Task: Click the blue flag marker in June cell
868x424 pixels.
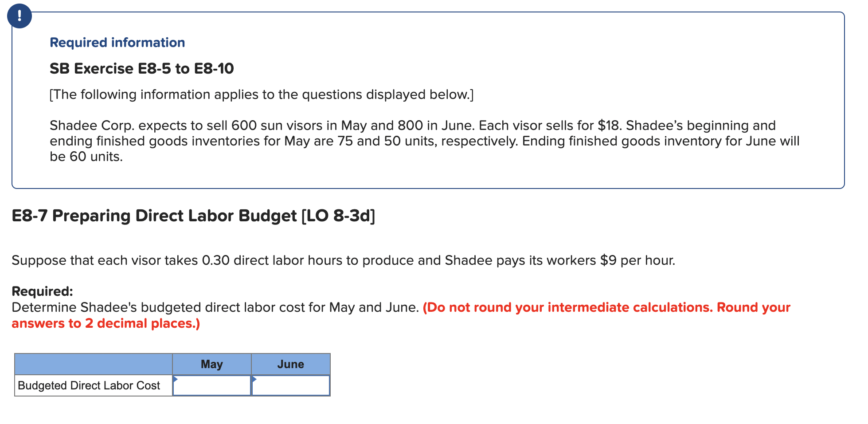Action: 255,379
